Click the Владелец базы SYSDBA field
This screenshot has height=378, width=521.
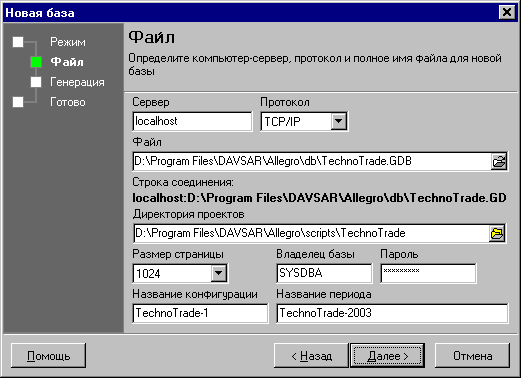(324, 273)
